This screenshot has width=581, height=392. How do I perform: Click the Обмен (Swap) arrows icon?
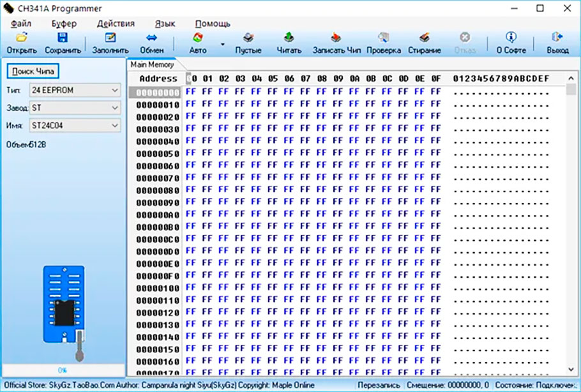click(x=151, y=38)
